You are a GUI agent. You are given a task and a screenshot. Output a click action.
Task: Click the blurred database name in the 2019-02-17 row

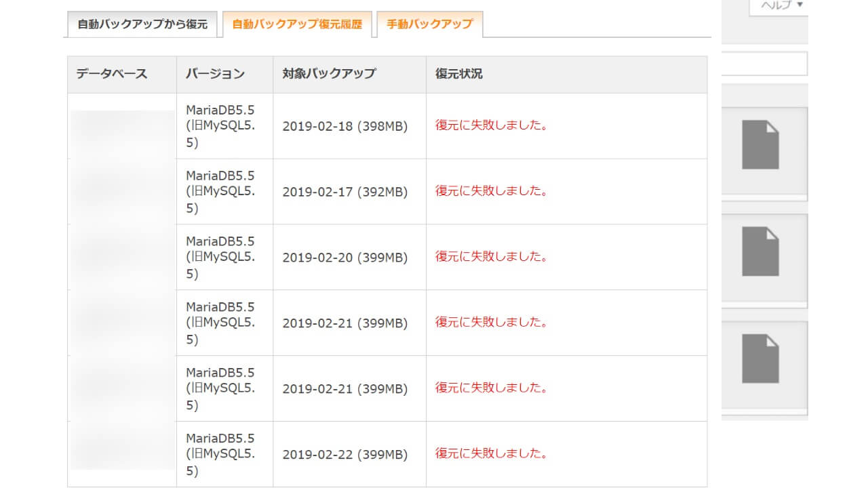coord(122,192)
